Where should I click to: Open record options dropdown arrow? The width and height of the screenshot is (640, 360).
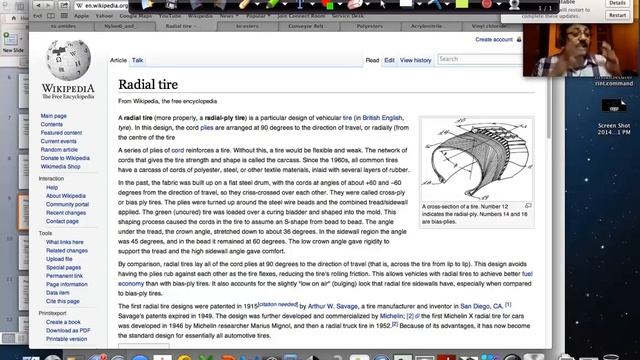click(499, 4)
